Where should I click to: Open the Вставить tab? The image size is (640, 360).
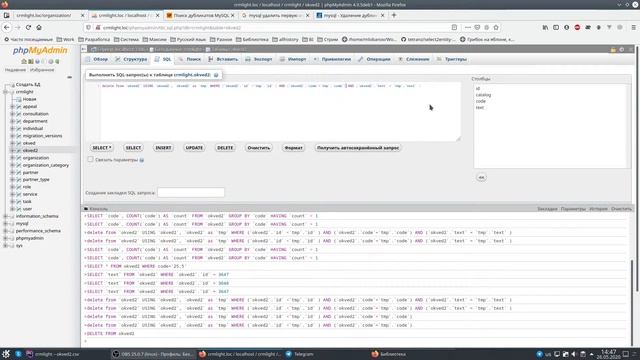pos(223,59)
